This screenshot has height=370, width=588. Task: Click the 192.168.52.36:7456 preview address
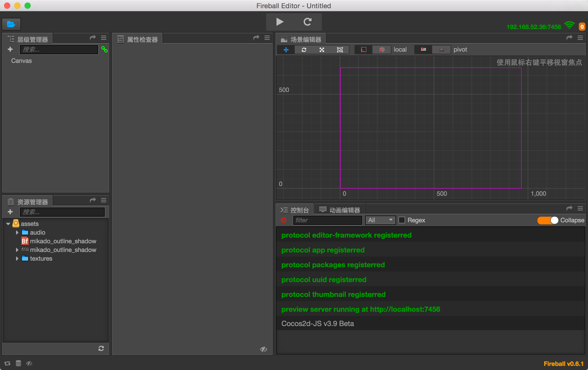point(534,27)
